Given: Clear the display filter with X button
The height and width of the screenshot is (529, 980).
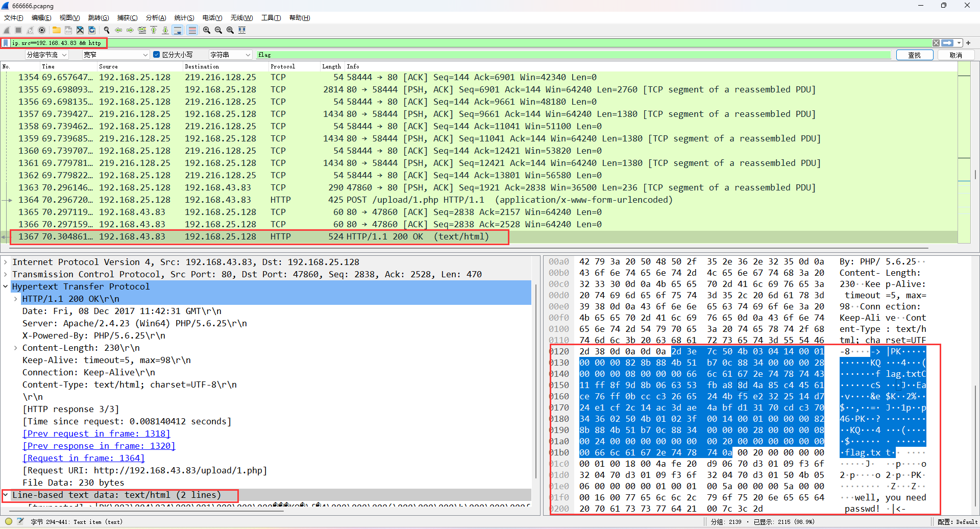Looking at the screenshot, I should [936, 43].
